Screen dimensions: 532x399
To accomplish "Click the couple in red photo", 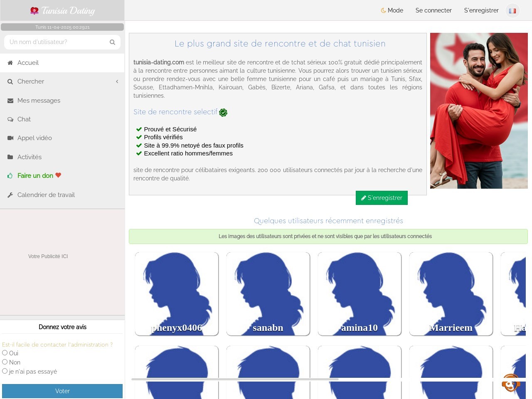I will 479,111.
